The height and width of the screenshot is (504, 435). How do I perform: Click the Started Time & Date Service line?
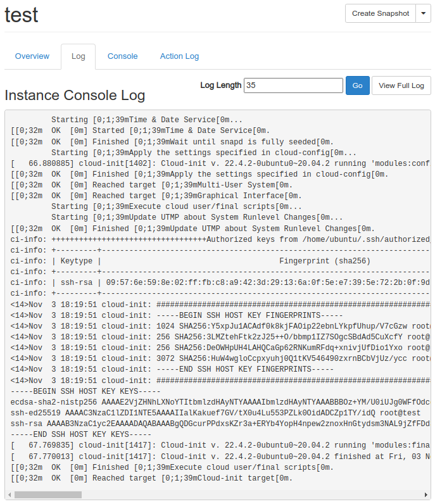click(140, 130)
